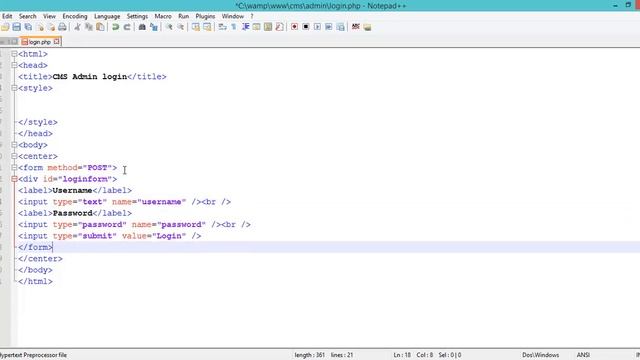640x360 pixels.
Task: Paste clipboard with the Paste icon
Action: coord(100,27)
